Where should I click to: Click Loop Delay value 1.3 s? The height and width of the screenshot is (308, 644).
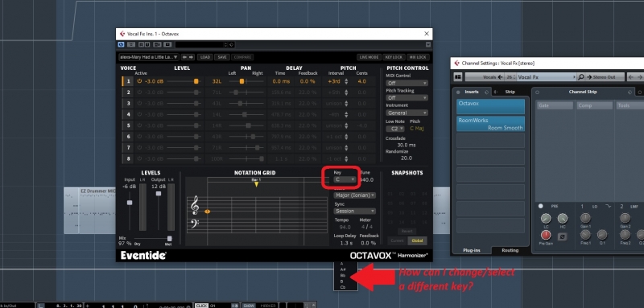pyautogui.click(x=346, y=243)
